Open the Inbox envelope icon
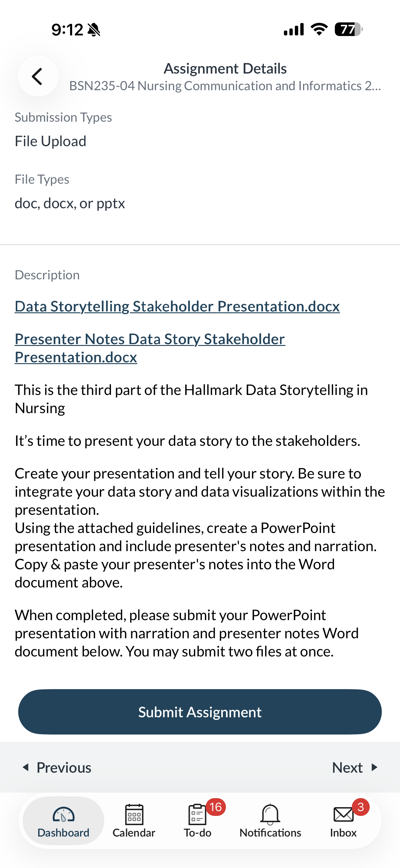 [x=343, y=814]
